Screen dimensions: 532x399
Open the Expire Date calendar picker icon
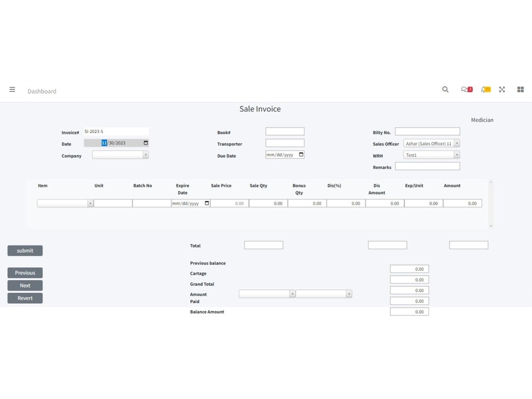[x=206, y=203]
